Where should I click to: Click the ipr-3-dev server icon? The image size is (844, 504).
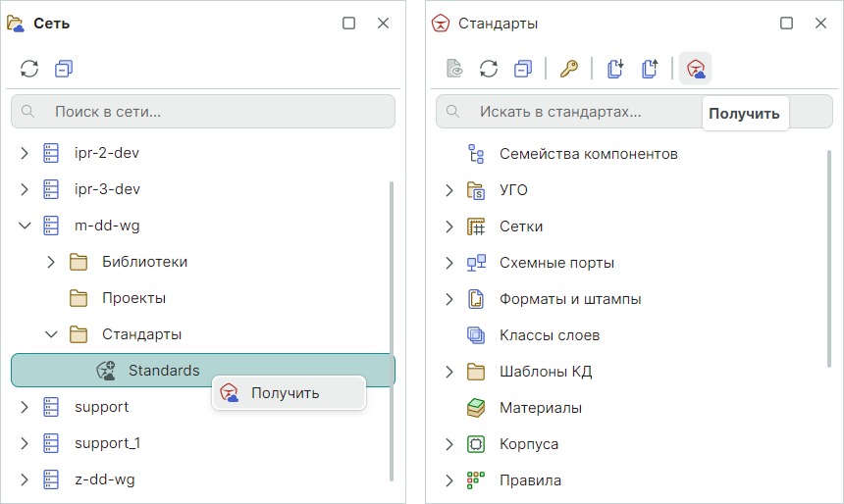coord(51,189)
